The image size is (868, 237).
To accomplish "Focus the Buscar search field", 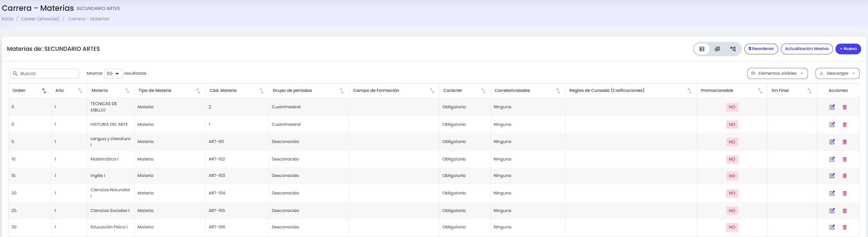I will [x=45, y=74].
